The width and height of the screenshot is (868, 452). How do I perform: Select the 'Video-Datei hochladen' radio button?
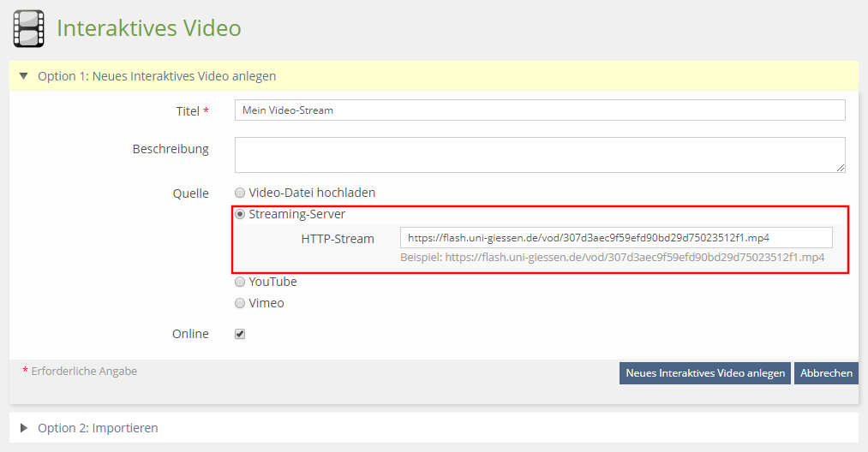pyautogui.click(x=241, y=193)
